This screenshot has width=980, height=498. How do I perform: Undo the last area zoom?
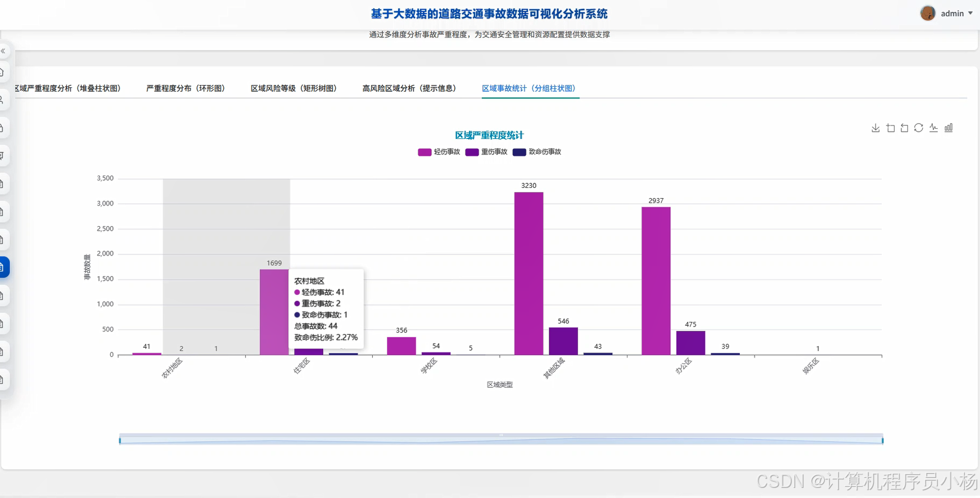[x=904, y=128]
